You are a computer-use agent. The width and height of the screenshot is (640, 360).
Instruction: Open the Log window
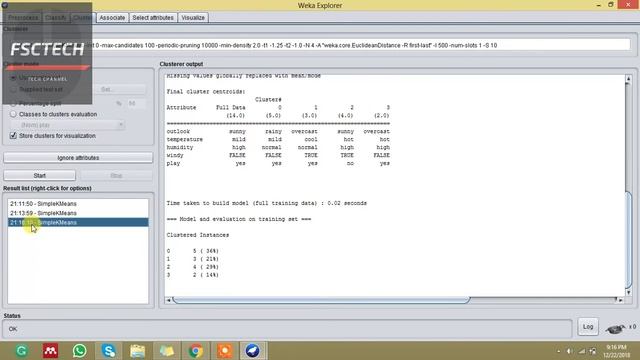pyautogui.click(x=588, y=327)
